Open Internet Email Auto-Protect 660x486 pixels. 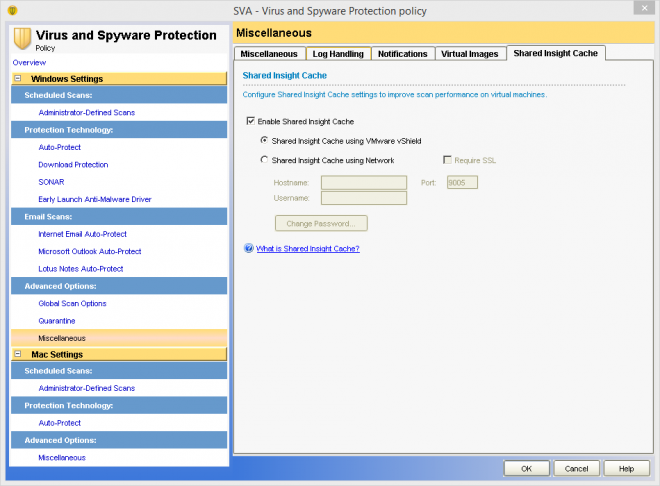pyautogui.click(x=82, y=234)
